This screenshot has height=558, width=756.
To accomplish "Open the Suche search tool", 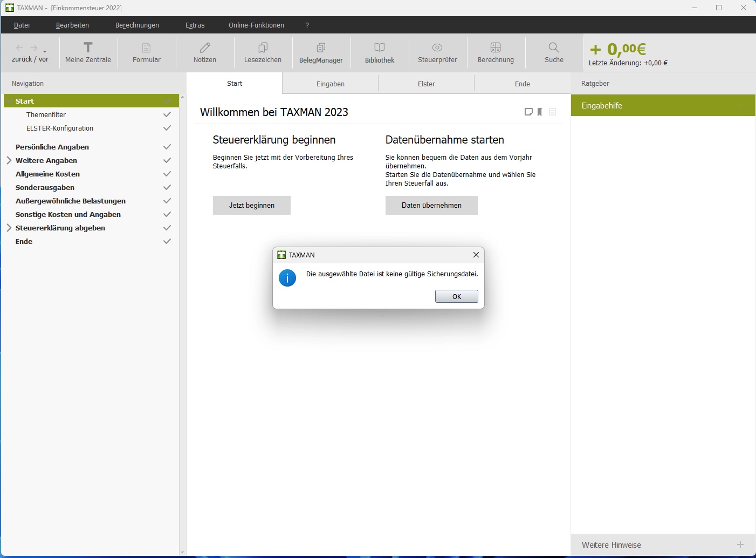I will 554,52.
